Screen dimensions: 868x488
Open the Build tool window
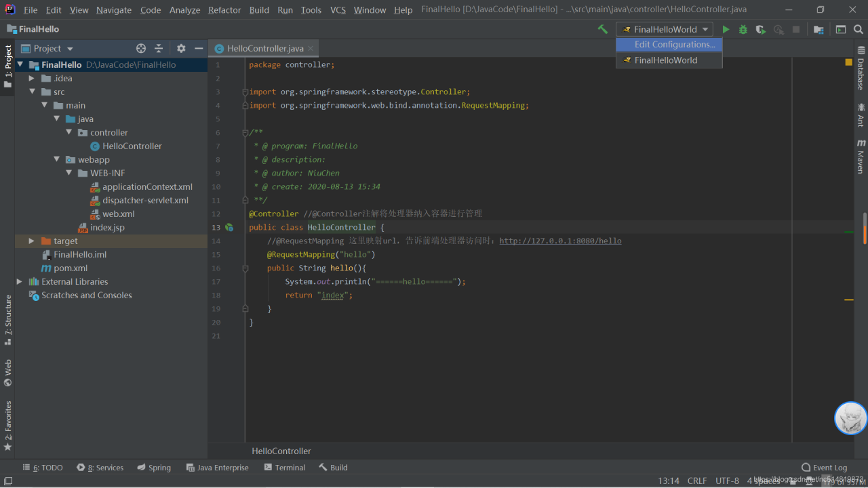[333, 468]
